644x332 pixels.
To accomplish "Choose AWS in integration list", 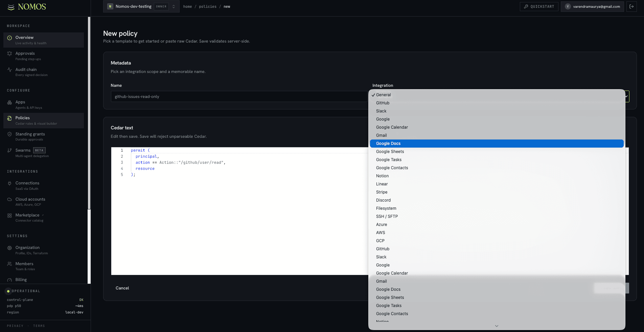I will 497,233.
